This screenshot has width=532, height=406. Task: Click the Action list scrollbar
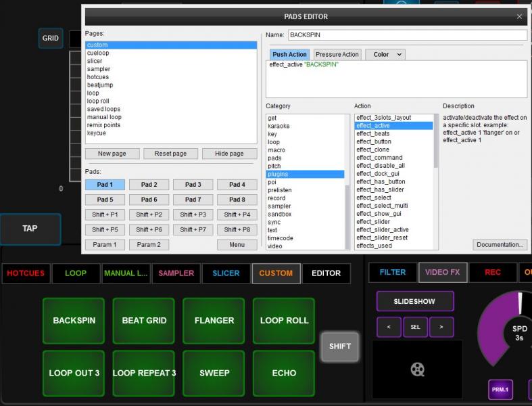436,141
